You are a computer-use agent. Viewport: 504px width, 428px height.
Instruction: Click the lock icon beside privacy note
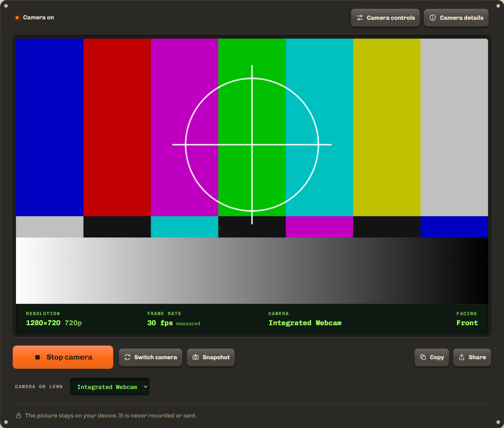(x=18, y=415)
